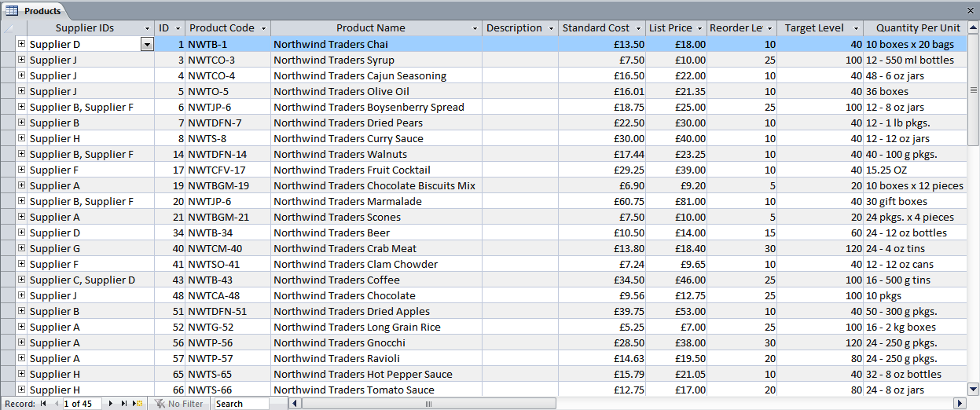
Task: Click the horizontal scrollbar thumb
Action: [x=428, y=403]
